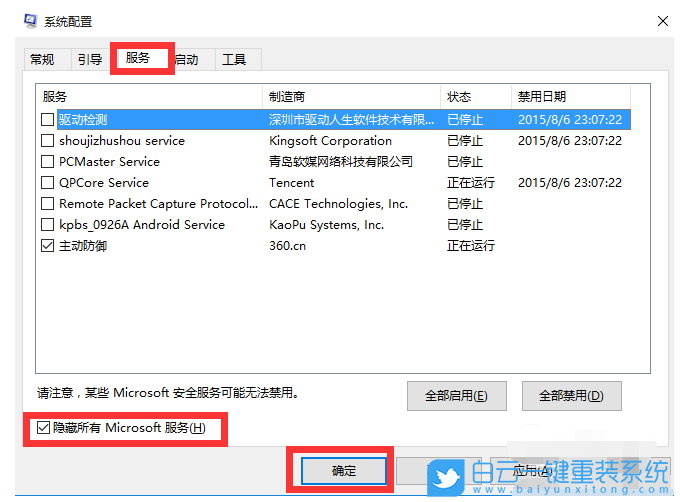The height and width of the screenshot is (502, 680).
Task: Select the Remote Packet Capture Protocol name
Action: tap(158, 204)
